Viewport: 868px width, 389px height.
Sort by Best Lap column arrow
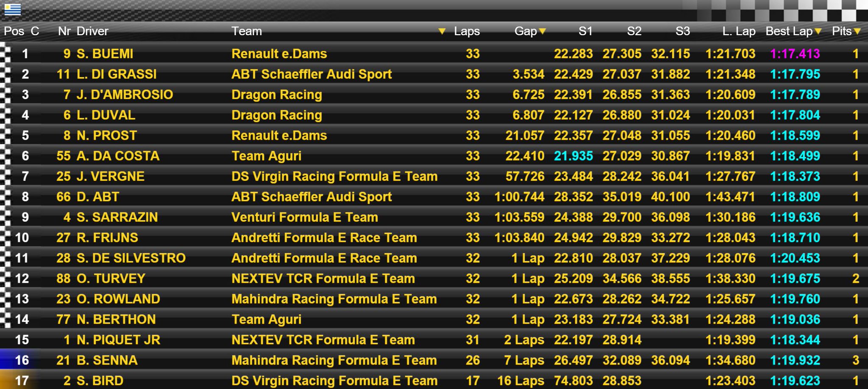pos(818,31)
